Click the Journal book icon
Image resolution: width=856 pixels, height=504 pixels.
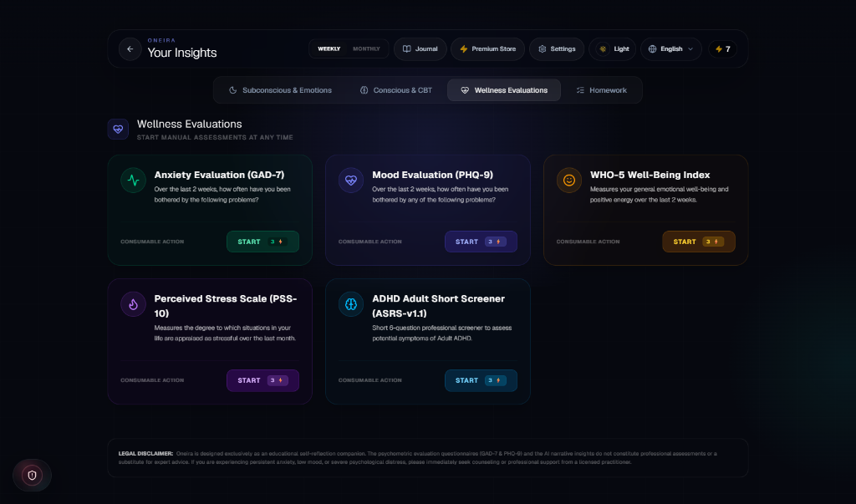click(x=407, y=49)
